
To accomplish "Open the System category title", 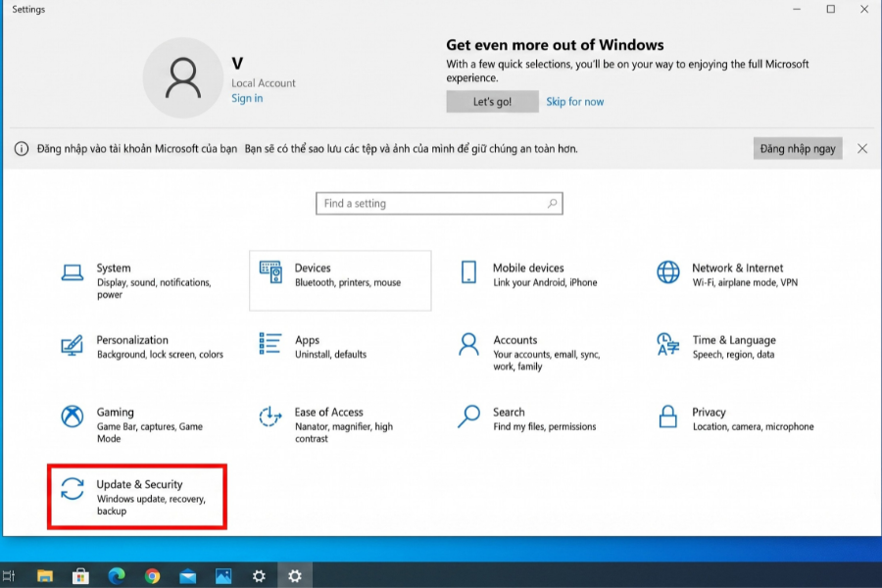I will point(114,268).
